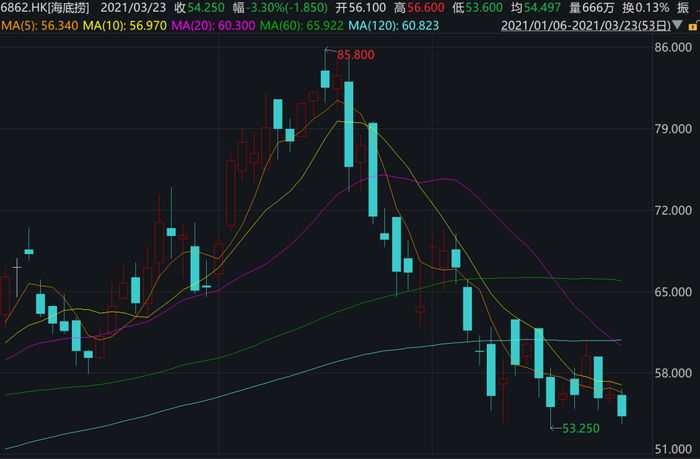The image size is (700, 459).
Task: Select the low price 低53.600 value
Action: [x=478, y=8]
